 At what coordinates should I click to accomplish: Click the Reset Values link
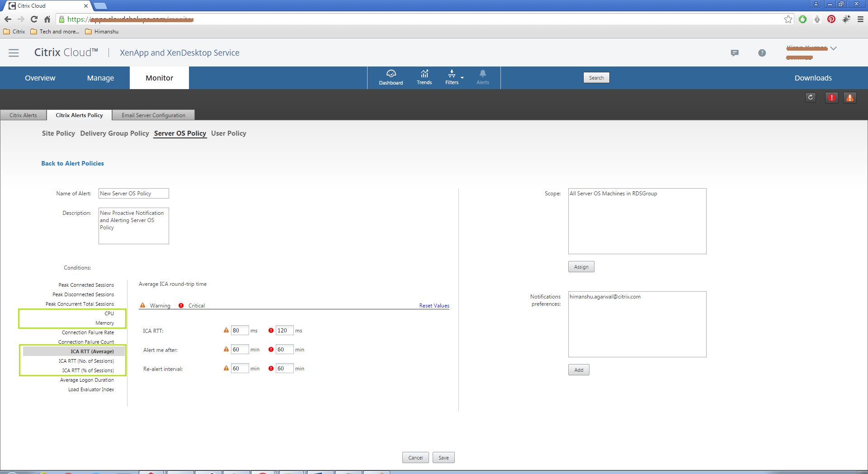(434, 306)
